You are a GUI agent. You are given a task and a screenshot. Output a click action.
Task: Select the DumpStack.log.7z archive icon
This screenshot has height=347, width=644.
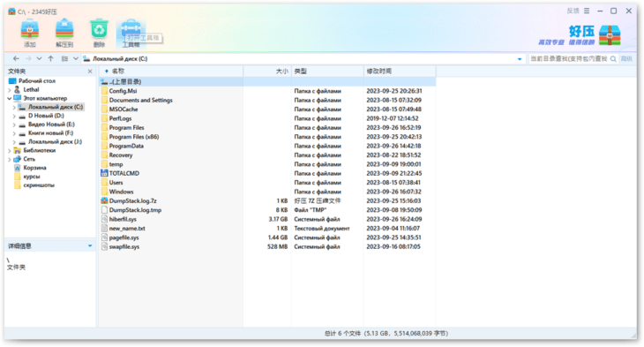104,200
